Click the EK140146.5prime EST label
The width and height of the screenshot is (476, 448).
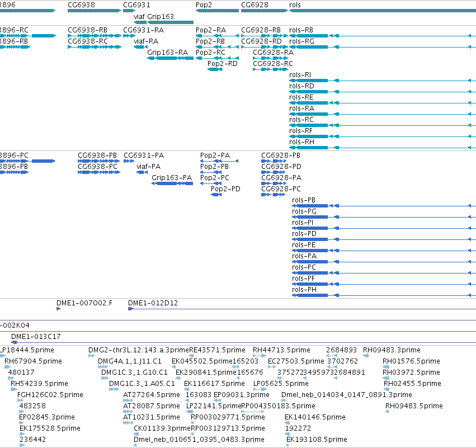pyautogui.click(x=315, y=417)
